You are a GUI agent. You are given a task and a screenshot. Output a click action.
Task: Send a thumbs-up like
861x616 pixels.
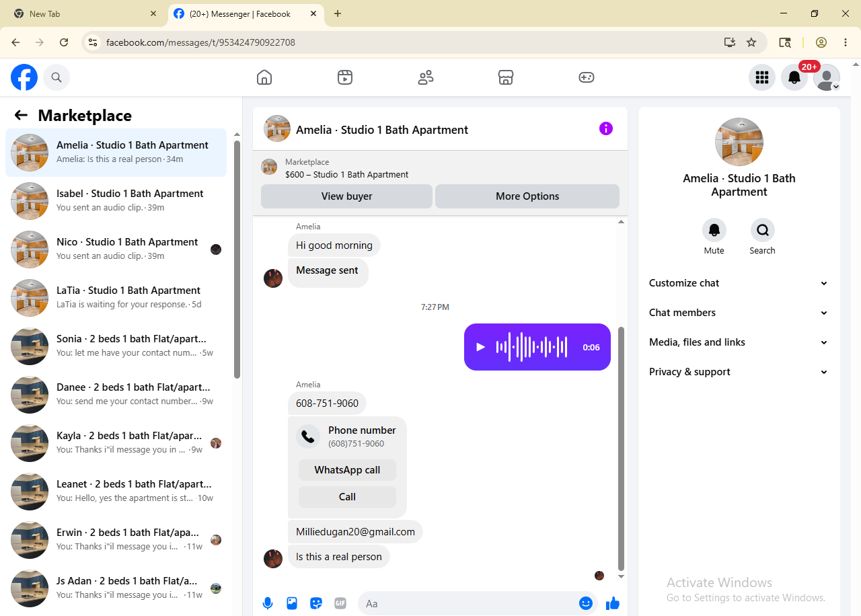point(612,603)
